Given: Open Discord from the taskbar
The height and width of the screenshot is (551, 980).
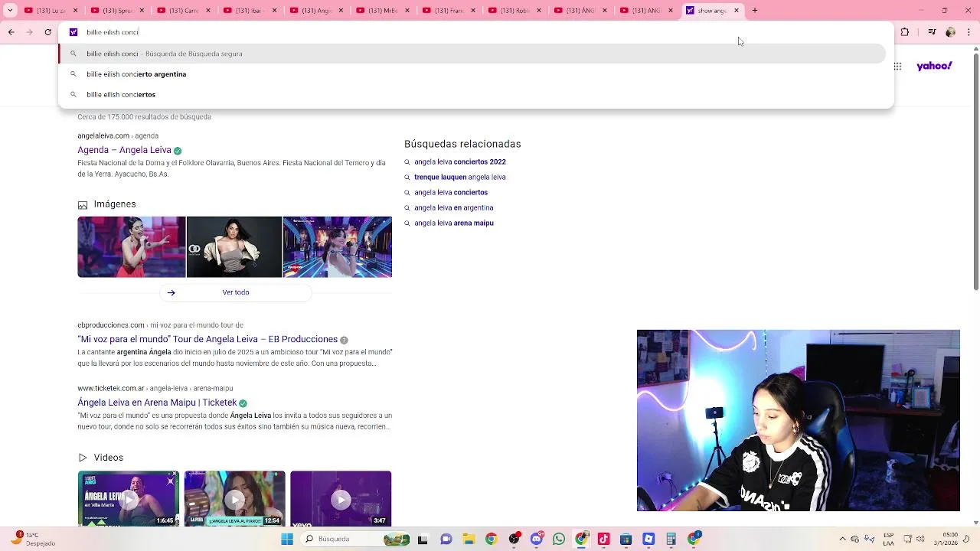Looking at the screenshot, I should pyautogui.click(x=536, y=539).
